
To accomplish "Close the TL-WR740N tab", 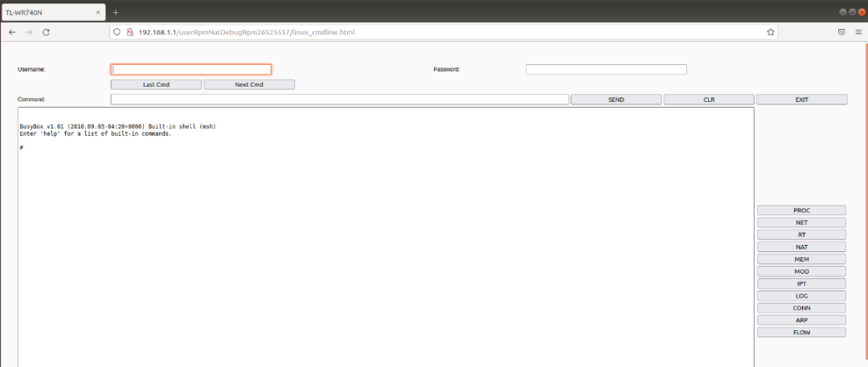I will click(98, 12).
